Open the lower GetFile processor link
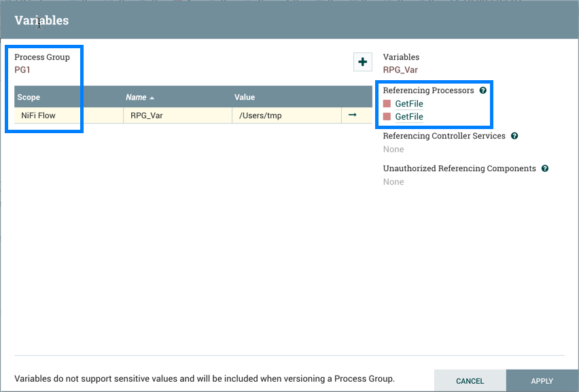The image size is (579, 392). (409, 117)
